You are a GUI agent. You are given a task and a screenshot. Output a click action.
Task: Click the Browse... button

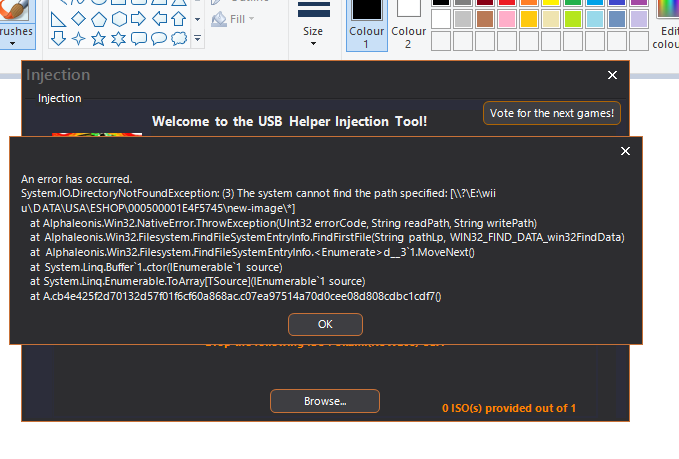pos(325,401)
